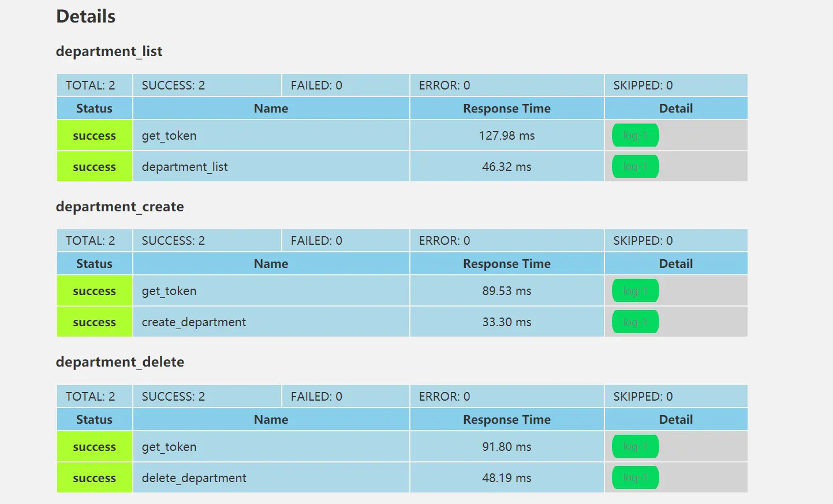Select the 33.30 ms response time
The image size is (833, 504).
pos(507,322)
